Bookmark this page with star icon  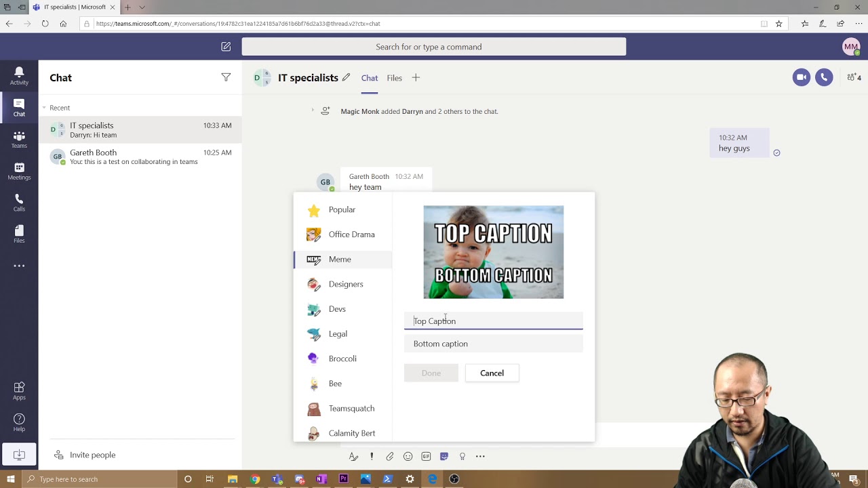pos(778,24)
